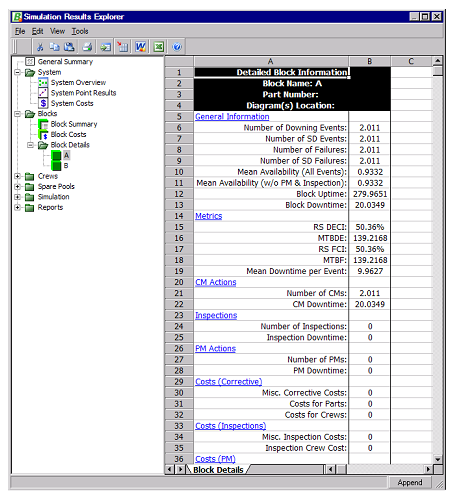The width and height of the screenshot is (456, 502).
Task: Follow the Costs (Corrective) link
Action: [x=229, y=382]
